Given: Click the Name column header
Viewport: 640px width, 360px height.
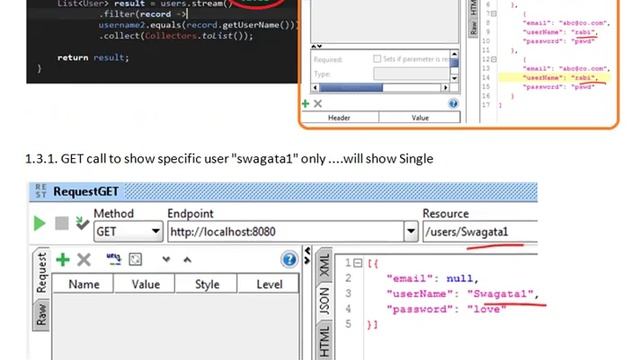Looking at the screenshot, I should click(83, 284).
